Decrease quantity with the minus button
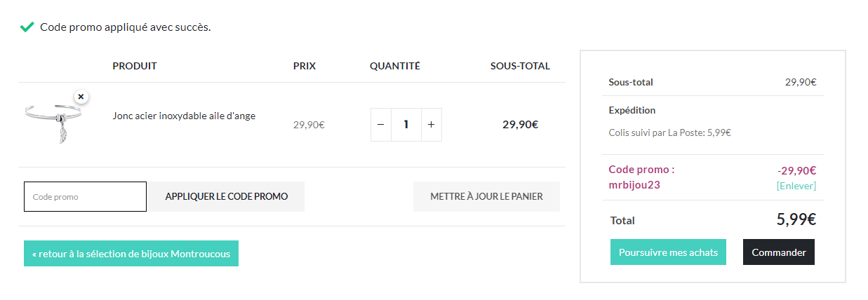The image size is (868, 300). [x=381, y=125]
